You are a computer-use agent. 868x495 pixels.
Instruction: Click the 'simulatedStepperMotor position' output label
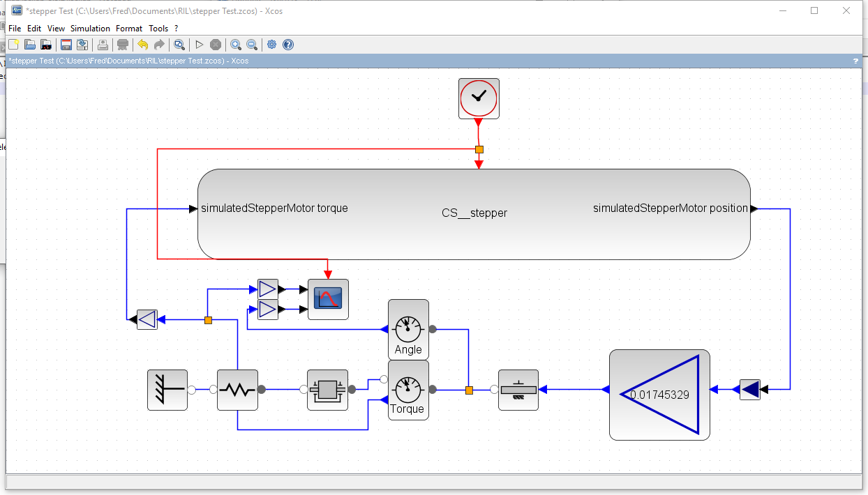coord(670,208)
